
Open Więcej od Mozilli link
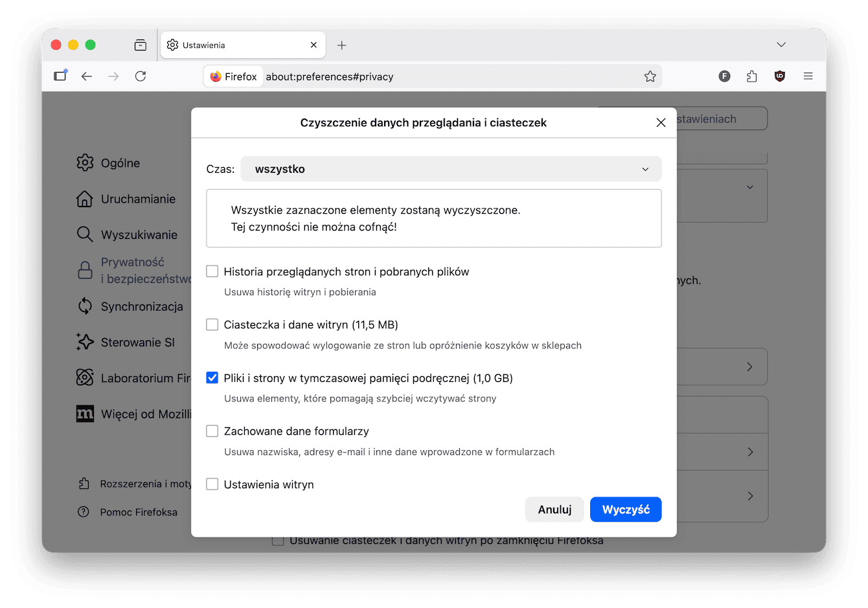point(146,414)
